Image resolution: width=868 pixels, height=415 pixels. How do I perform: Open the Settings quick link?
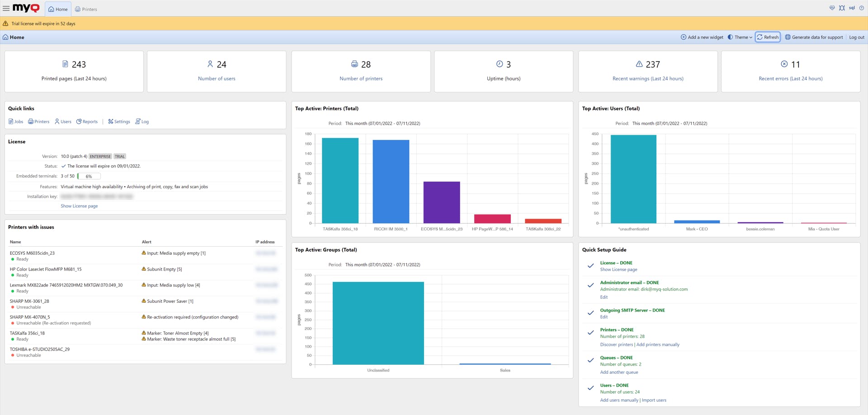pyautogui.click(x=119, y=122)
